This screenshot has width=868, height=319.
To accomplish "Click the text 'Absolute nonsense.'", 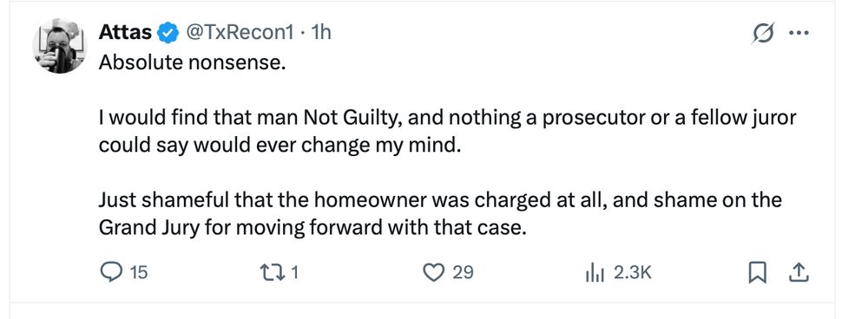I will click(192, 63).
